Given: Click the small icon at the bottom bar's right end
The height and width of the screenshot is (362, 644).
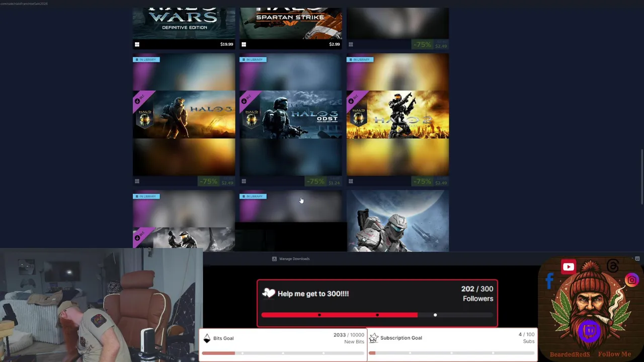Looking at the screenshot, I should point(637,258).
